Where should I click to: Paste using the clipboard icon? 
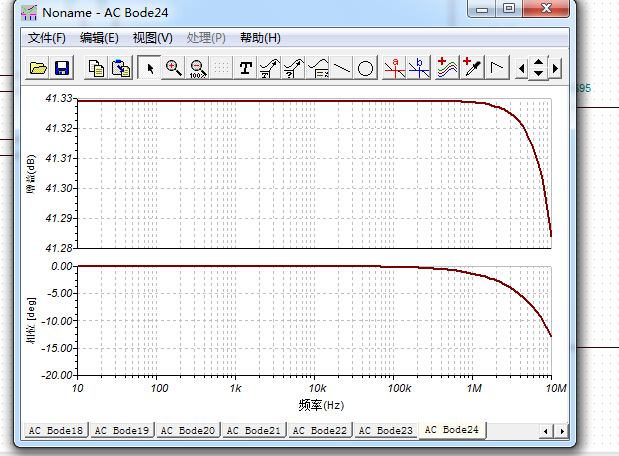click(121, 68)
